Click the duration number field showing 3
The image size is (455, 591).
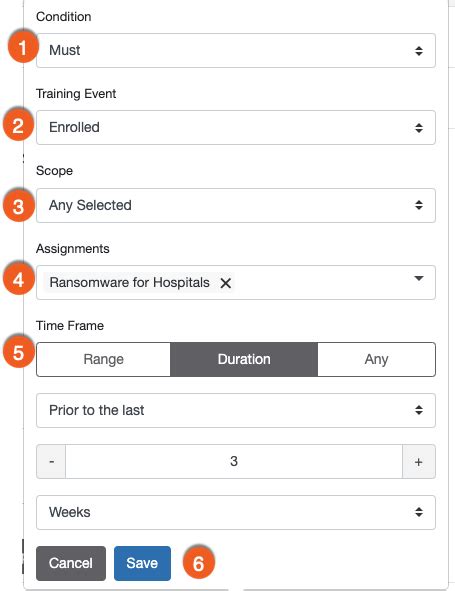234,462
